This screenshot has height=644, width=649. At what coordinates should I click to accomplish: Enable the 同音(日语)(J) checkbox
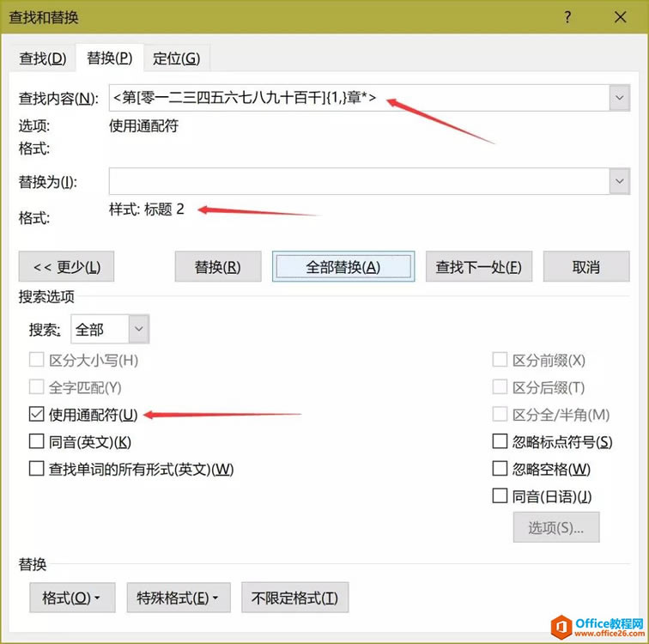click(500, 495)
